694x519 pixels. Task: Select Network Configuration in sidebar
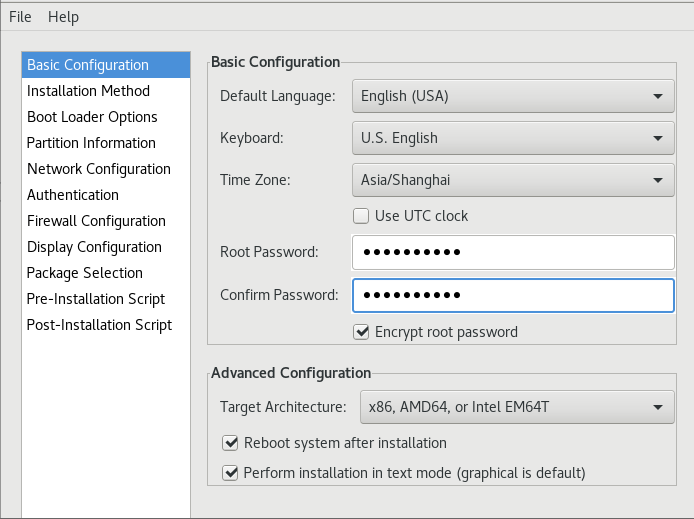[x=99, y=169]
